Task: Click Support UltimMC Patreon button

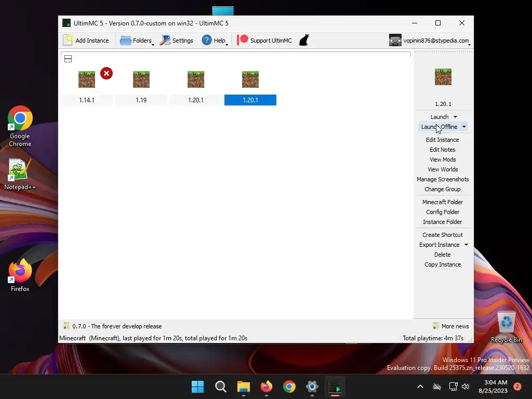Action: 264,41
